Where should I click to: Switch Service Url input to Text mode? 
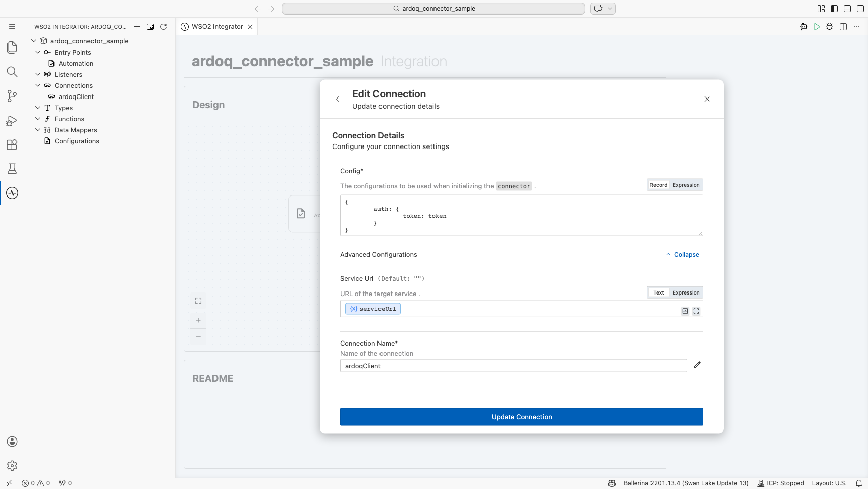coord(659,293)
